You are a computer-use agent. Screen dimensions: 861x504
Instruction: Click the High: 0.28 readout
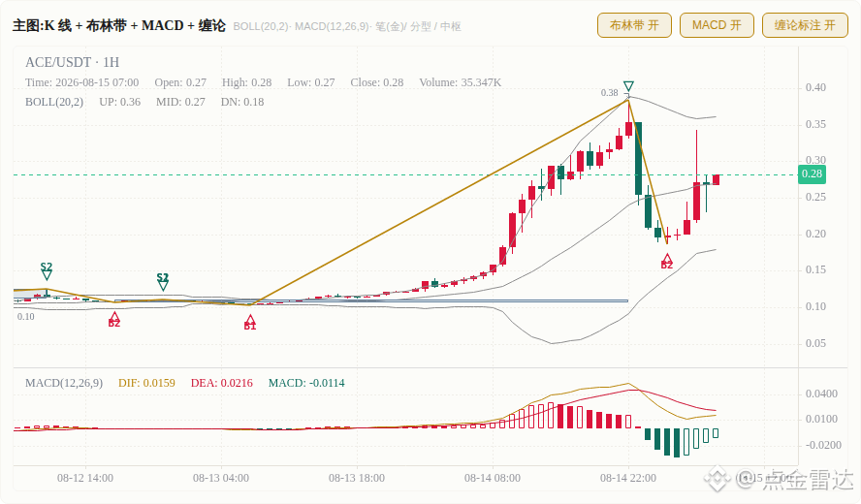[246, 82]
